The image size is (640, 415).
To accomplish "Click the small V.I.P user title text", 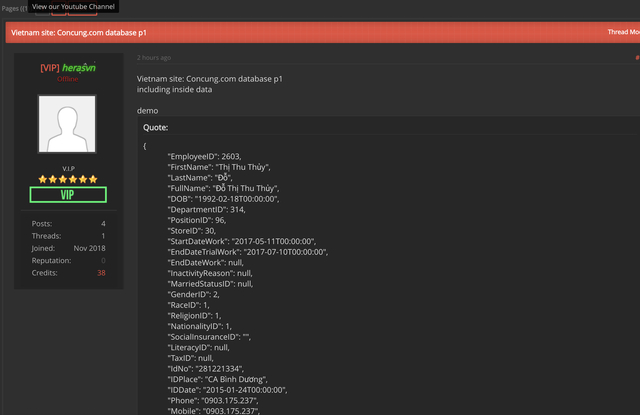I will click(x=67, y=169).
